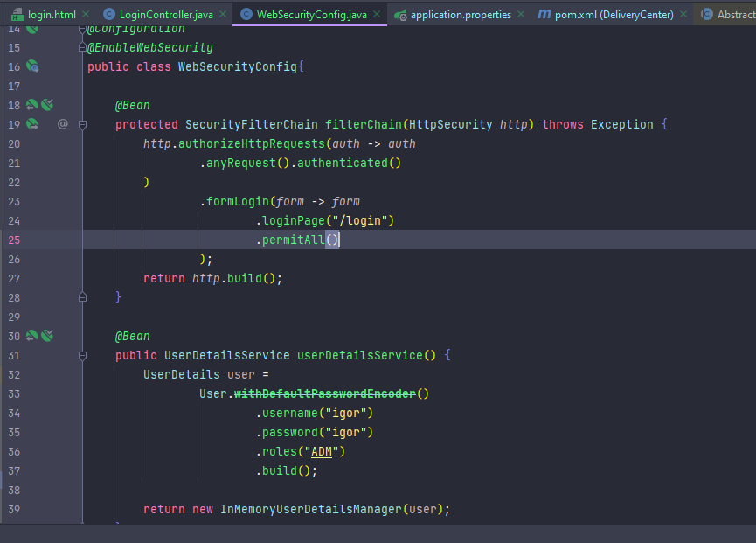The width and height of the screenshot is (756, 543).
Task: Click the deprecated withDefaultPasswordEncoder call
Action: tap(324, 394)
